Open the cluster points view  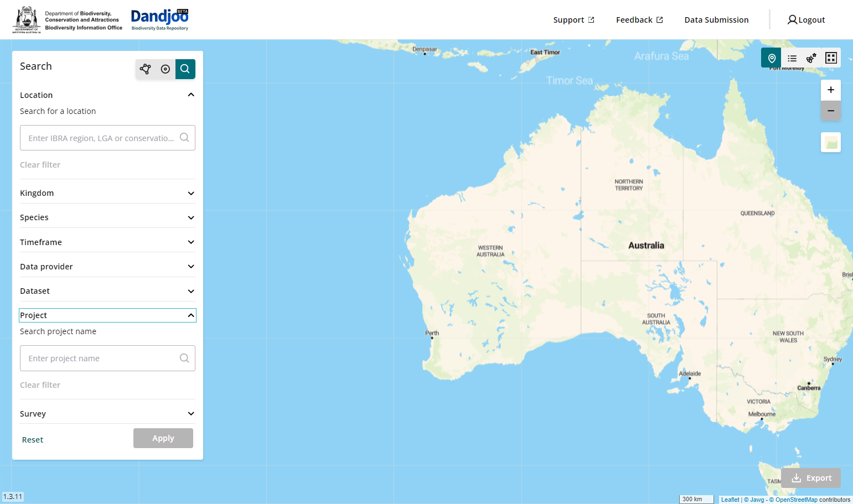[811, 58]
